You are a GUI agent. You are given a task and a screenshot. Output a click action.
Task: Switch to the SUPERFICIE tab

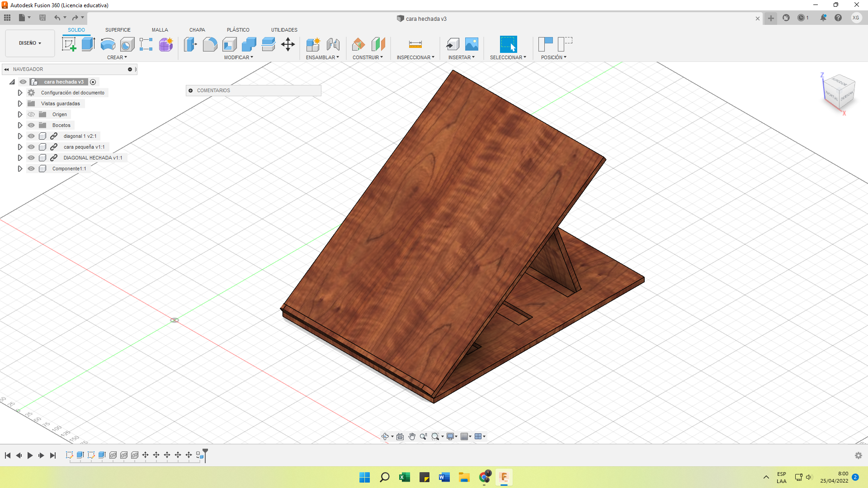118,30
